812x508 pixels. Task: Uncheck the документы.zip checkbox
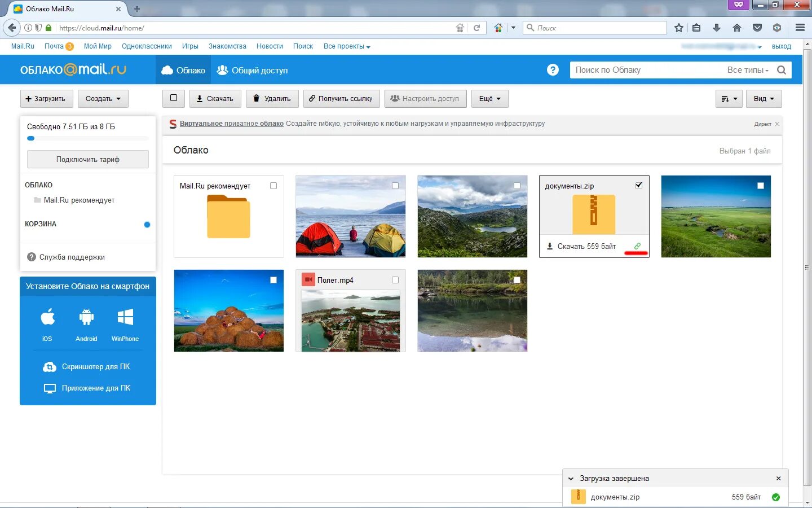click(x=639, y=186)
